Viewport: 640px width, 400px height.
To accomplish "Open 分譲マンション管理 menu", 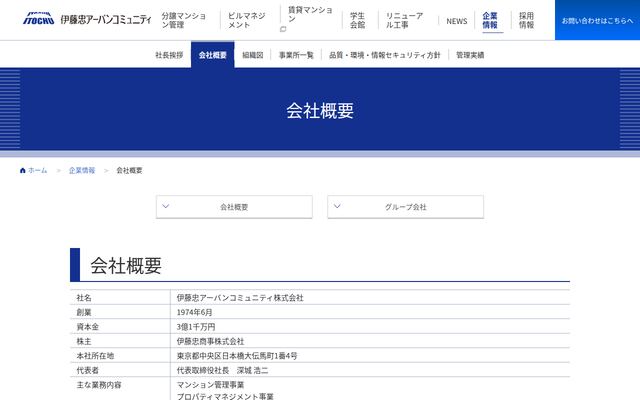I will 184,20.
